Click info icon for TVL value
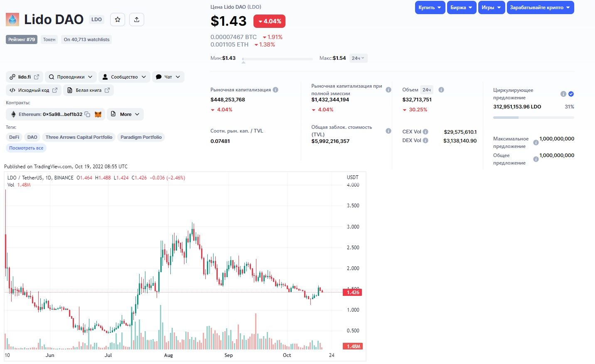 [x=388, y=131]
